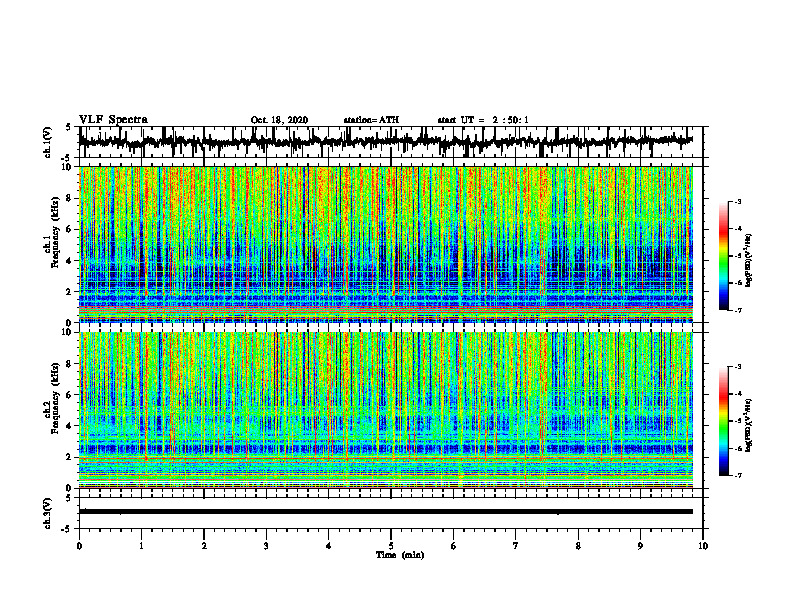Click the time axis tick label "3"
The image size is (792, 612).
tap(266, 546)
